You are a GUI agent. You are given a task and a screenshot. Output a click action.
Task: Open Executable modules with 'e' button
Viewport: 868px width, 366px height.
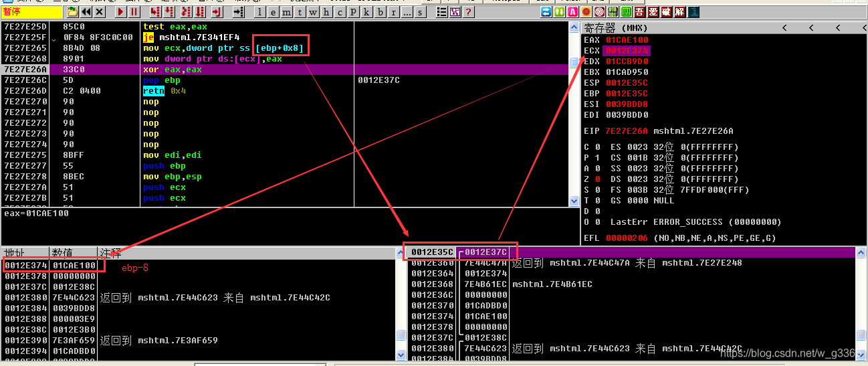pyautogui.click(x=272, y=12)
